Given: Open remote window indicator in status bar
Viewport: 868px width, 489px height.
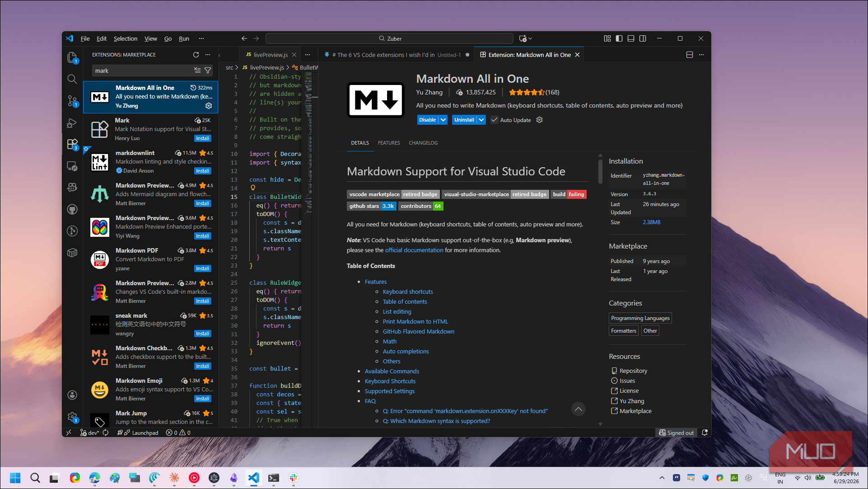Looking at the screenshot, I should coord(69,433).
